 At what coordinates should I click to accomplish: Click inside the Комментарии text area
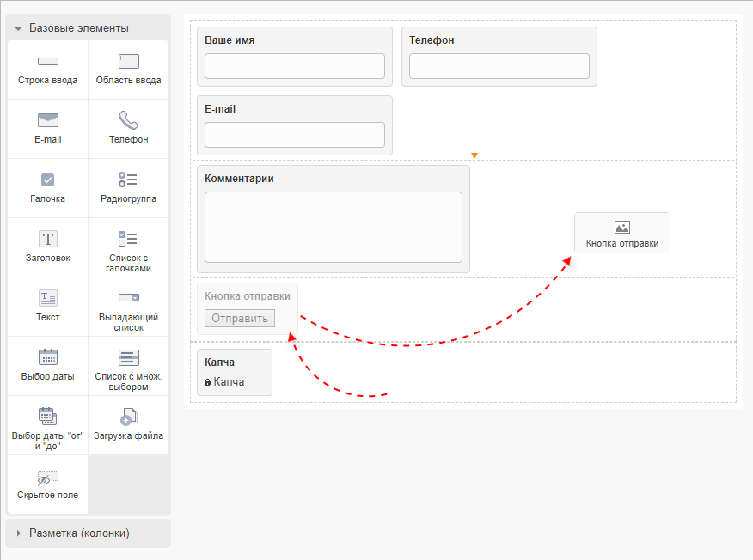pyautogui.click(x=333, y=227)
